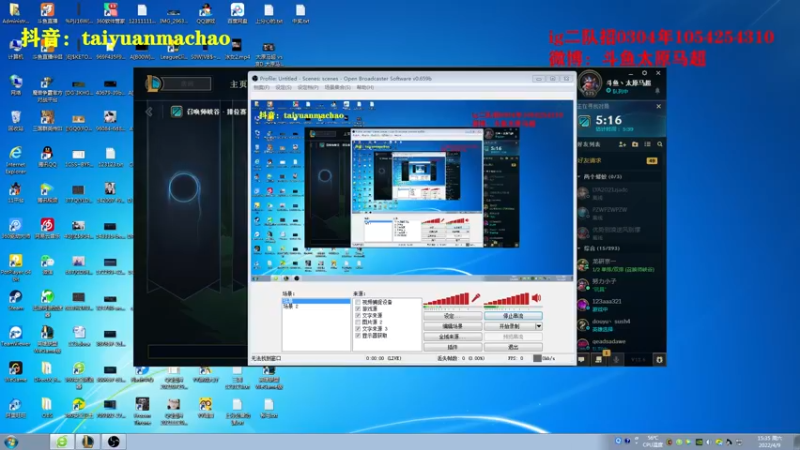Select friend 努力小子 in friends list
Image resolution: width=800 pixels, height=450 pixels.
pyautogui.click(x=618, y=285)
